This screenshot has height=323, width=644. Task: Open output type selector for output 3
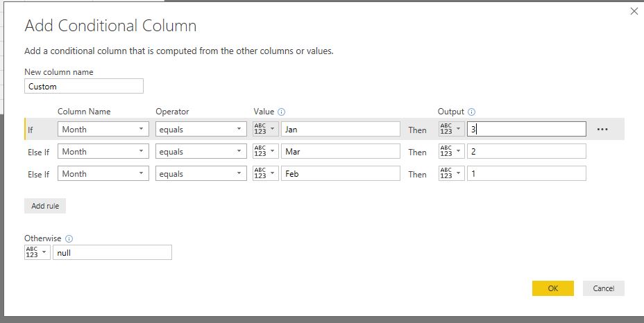[x=452, y=129]
